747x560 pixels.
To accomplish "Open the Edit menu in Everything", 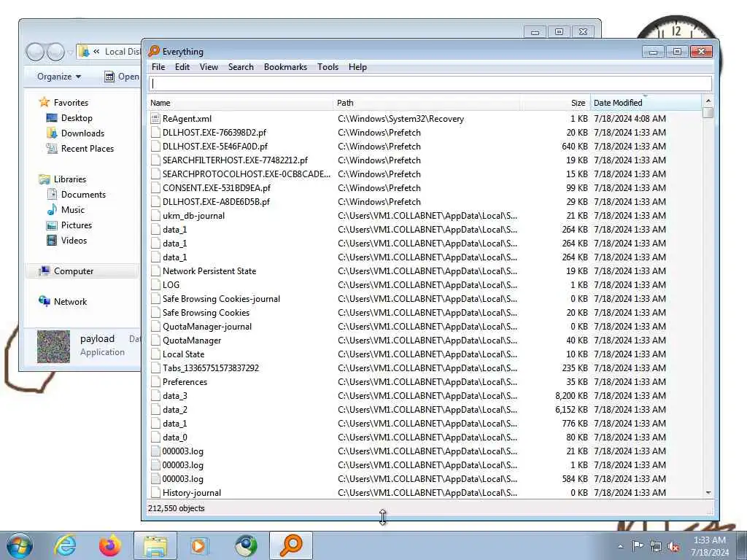I will click(x=182, y=67).
